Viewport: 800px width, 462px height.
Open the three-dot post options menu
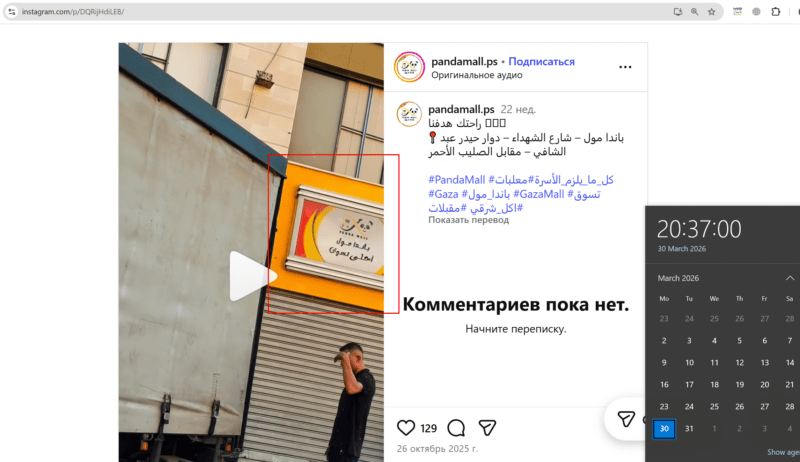pos(625,67)
